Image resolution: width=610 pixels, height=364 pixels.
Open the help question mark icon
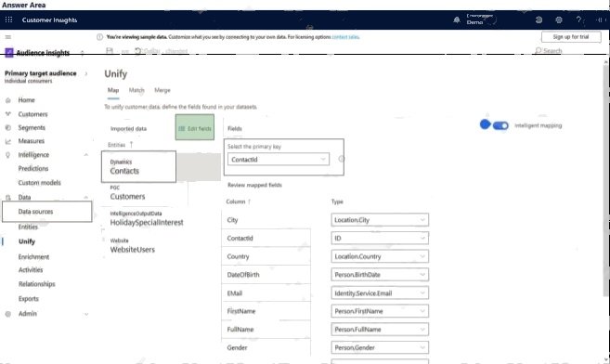coord(578,19)
